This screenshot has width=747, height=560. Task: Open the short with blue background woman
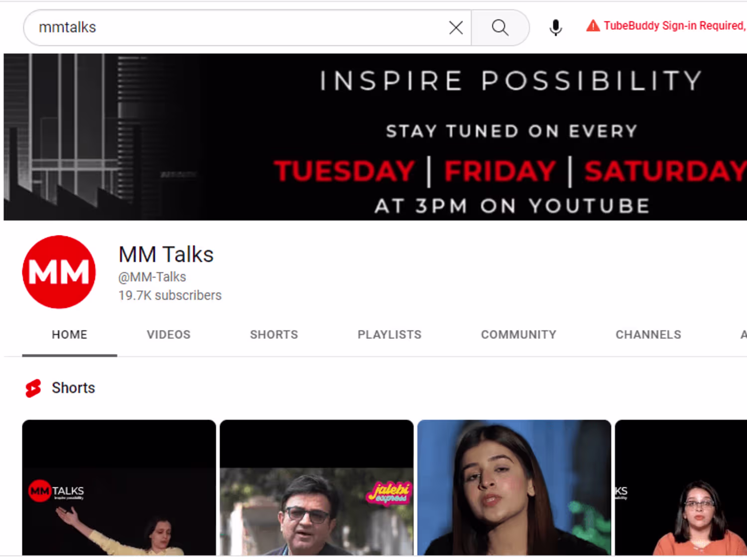point(514,488)
